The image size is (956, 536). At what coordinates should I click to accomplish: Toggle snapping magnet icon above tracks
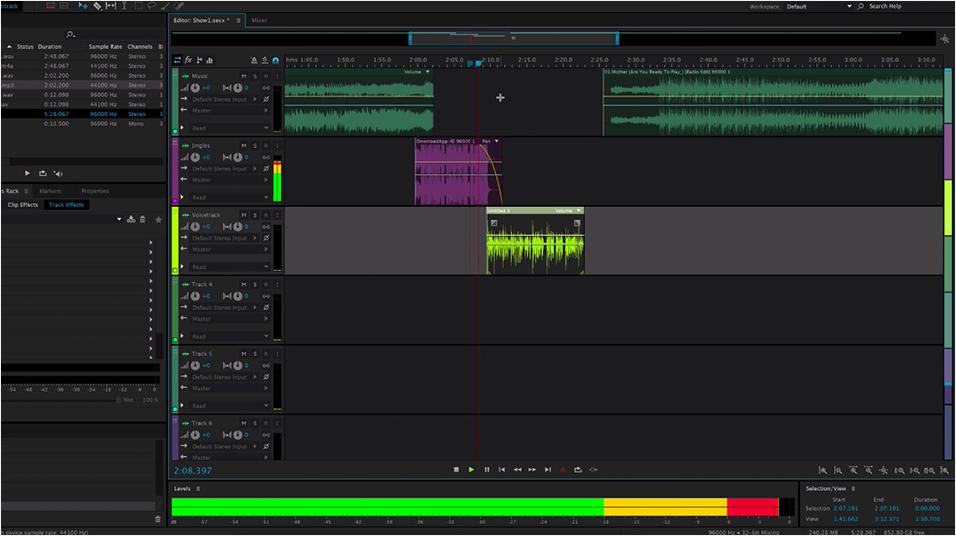click(x=276, y=60)
